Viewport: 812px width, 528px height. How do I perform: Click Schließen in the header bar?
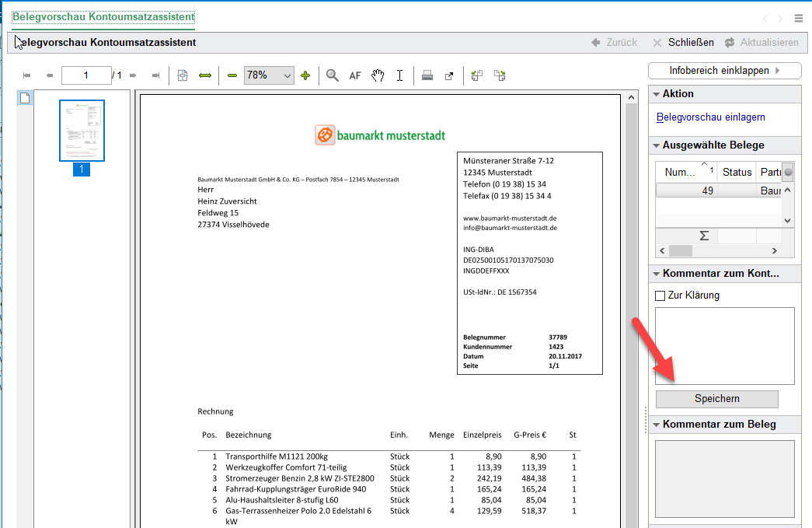[683, 43]
